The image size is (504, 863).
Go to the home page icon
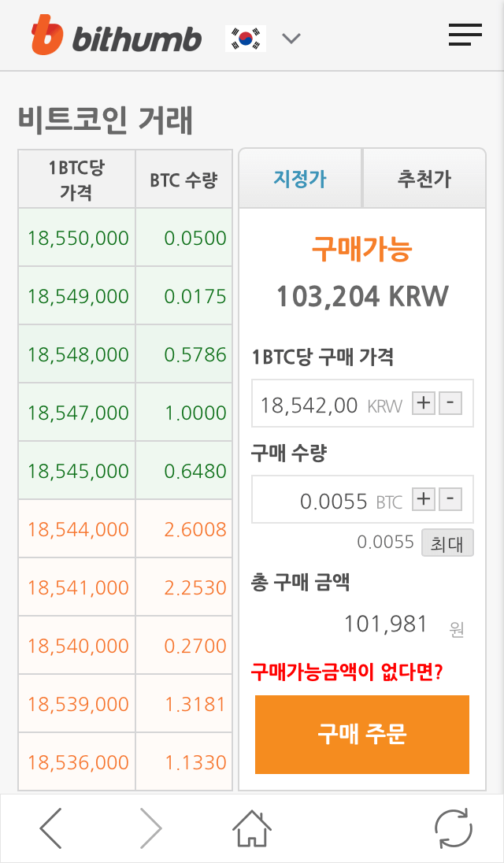[x=252, y=828]
